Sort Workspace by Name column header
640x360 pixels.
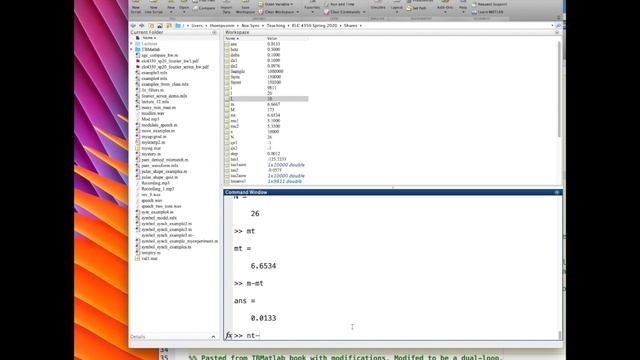click(x=232, y=38)
